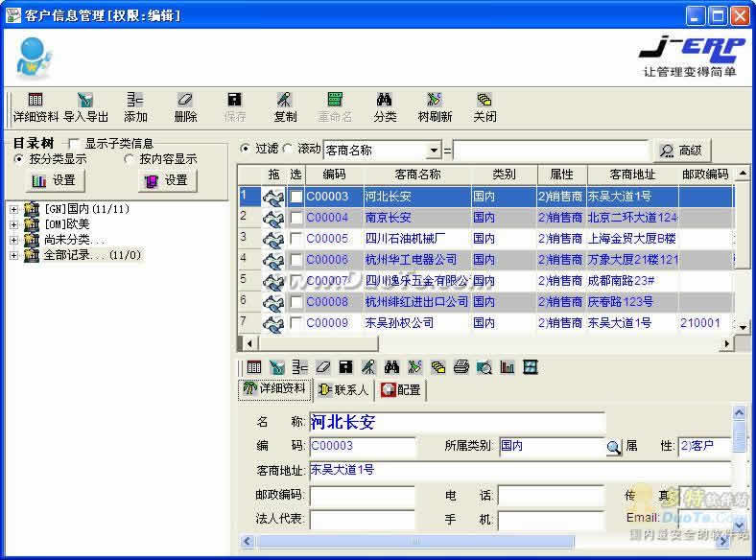The width and height of the screenshot is (756, 560).
Task: Select the 按内容显示 radio button
Action: 130,159
